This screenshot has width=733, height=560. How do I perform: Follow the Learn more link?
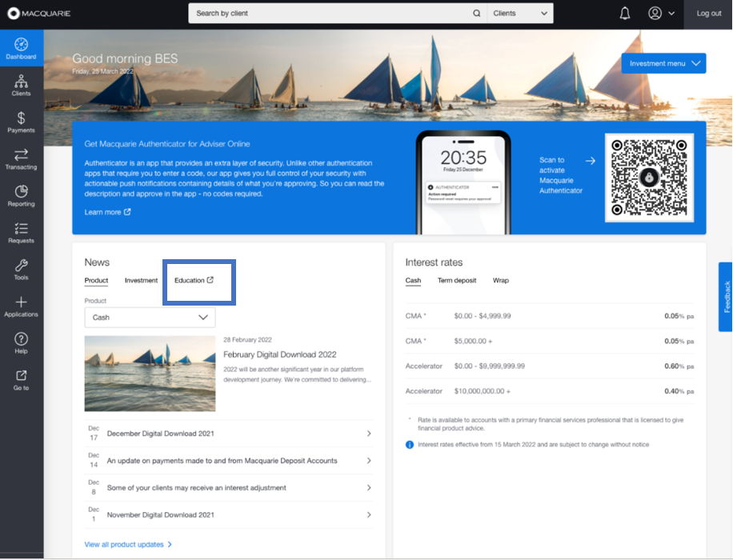(107, 212)
